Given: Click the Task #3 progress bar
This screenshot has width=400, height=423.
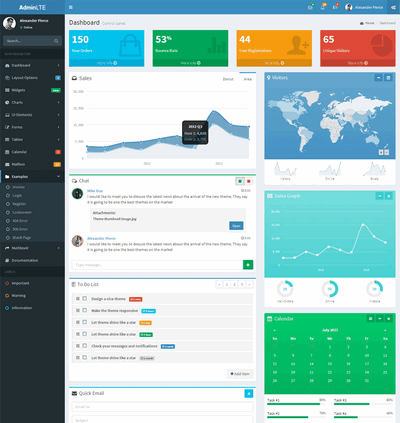Looking at the screenshot, I should 363,404.
